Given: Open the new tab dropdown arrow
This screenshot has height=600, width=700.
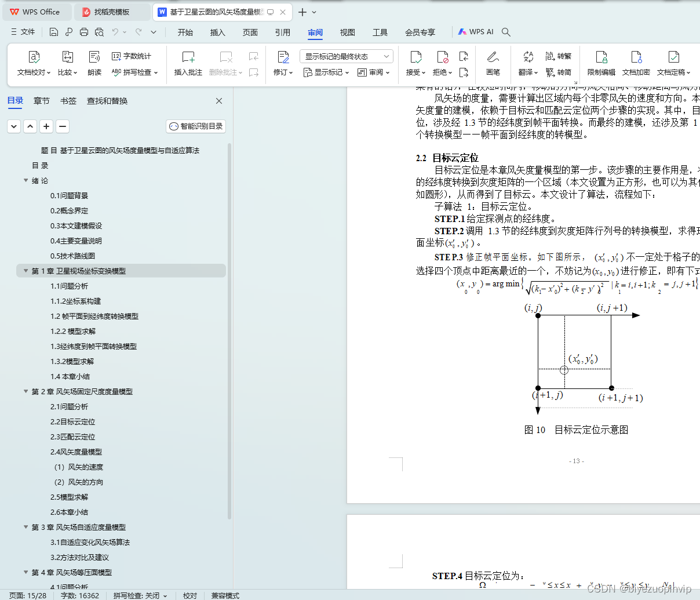Looking at the screenshot, I should 314,12.
